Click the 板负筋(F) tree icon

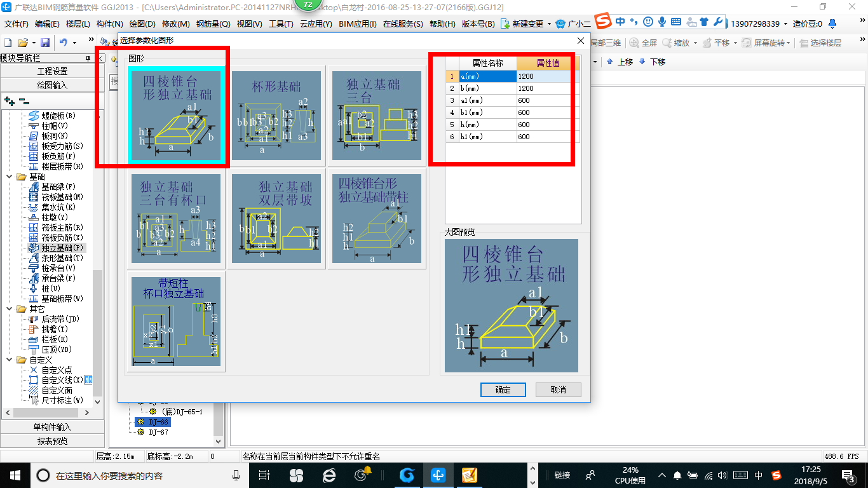pos(34,156)
